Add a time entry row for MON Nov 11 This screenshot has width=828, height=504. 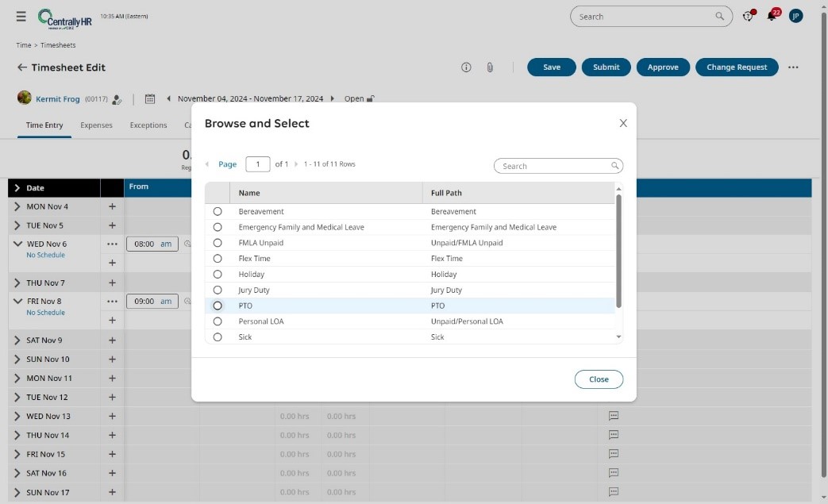coord(112,379)
